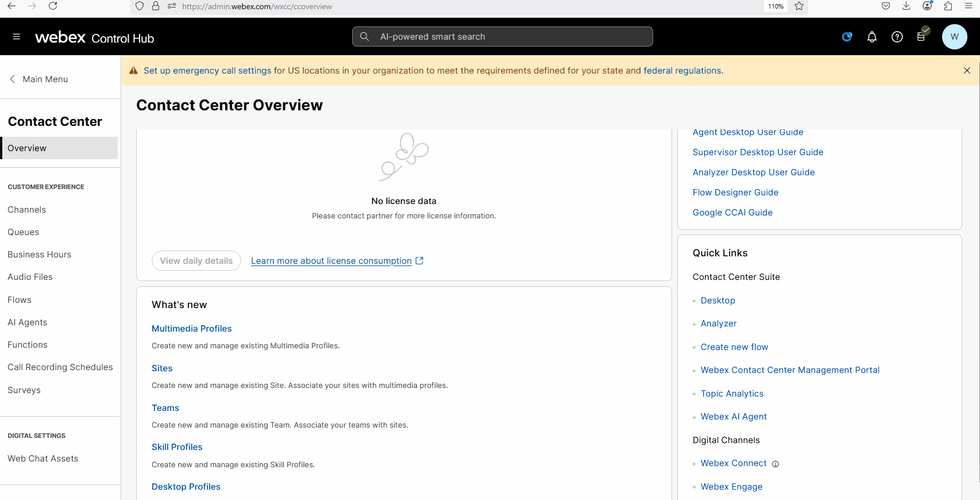Screen dimensions: 980x500
Task: Focus the AI-powered smart search field
Action: 503,37
